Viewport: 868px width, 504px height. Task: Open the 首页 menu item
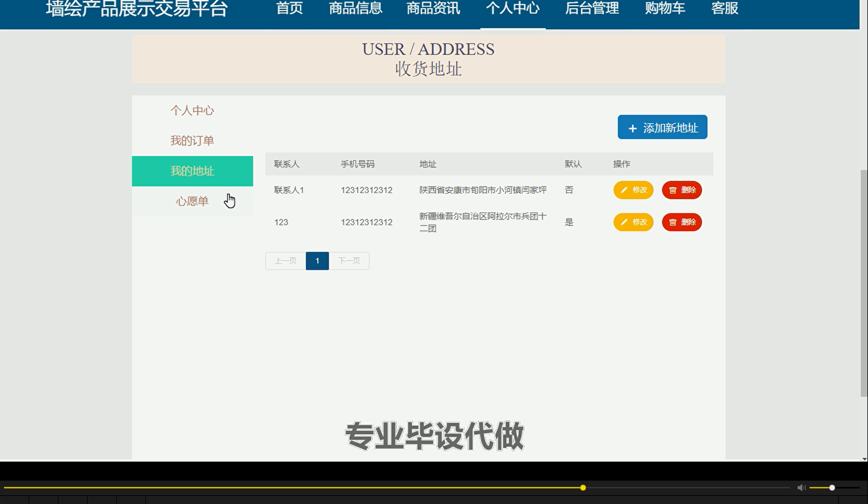tap(289, 9)
